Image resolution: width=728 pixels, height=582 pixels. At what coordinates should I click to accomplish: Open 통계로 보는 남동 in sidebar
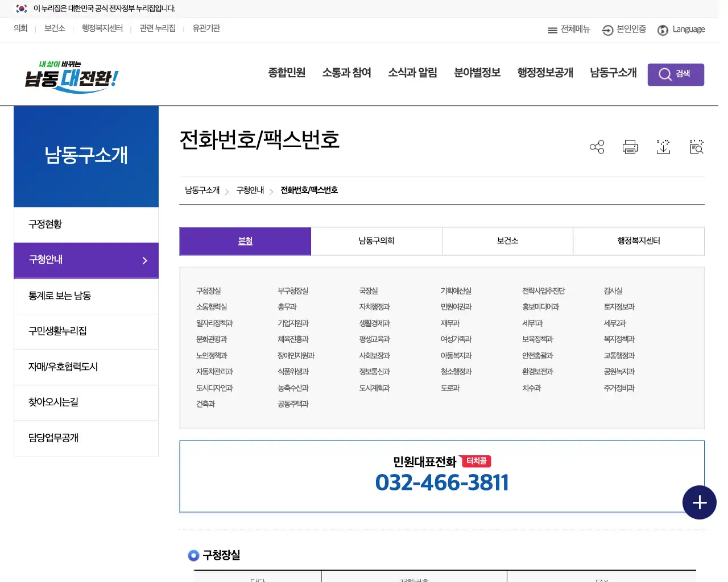pos(86,296)
